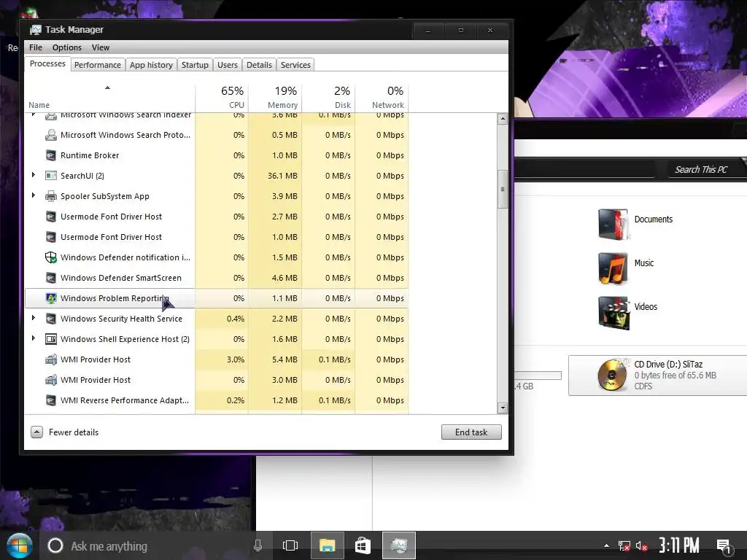This screenshot has width=747, height=560.
Task: Switch to the Users tab
Action: point(228,65)
